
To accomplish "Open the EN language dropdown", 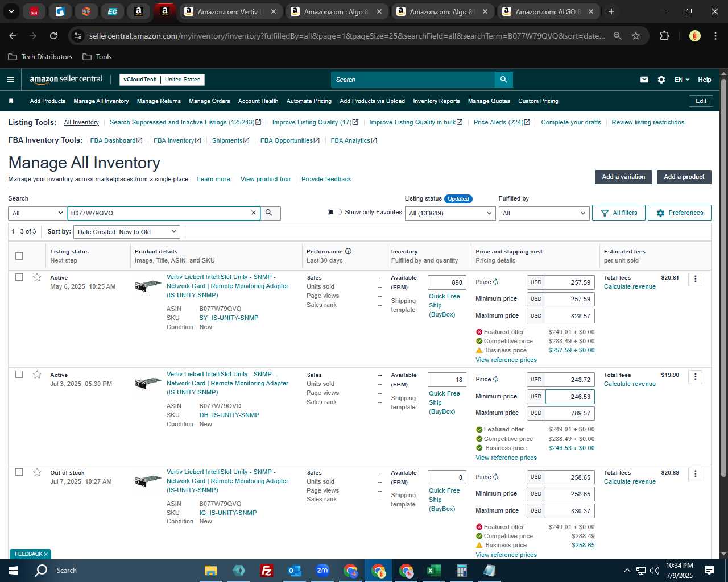I will pyautogui.click(x=681, y=80).
